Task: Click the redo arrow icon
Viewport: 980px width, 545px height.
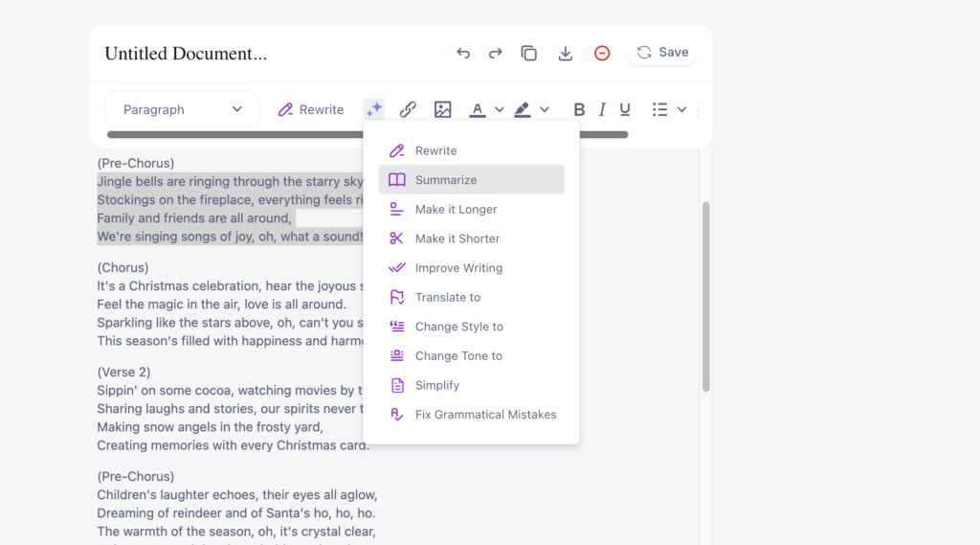Action: (x=495, y=54)
